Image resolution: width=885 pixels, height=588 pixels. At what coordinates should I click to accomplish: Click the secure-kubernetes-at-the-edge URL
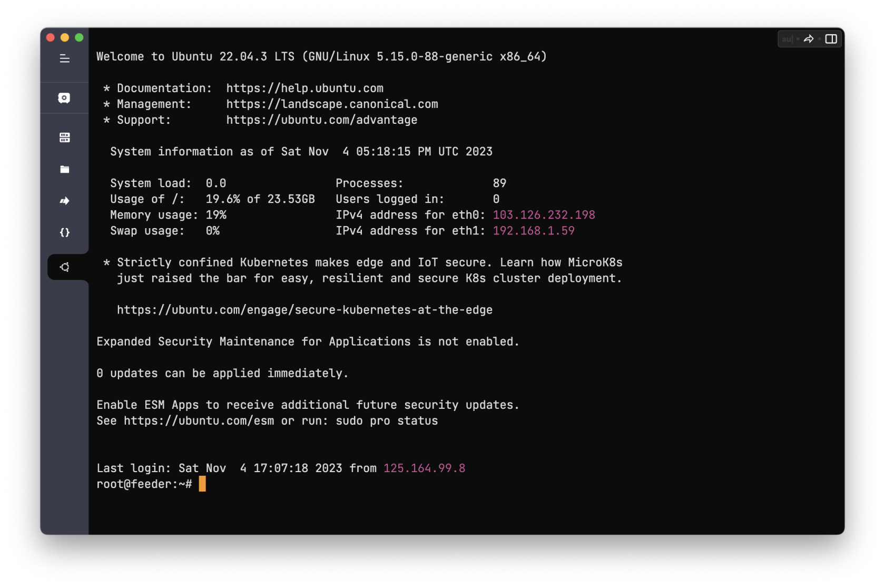point(304,310)
